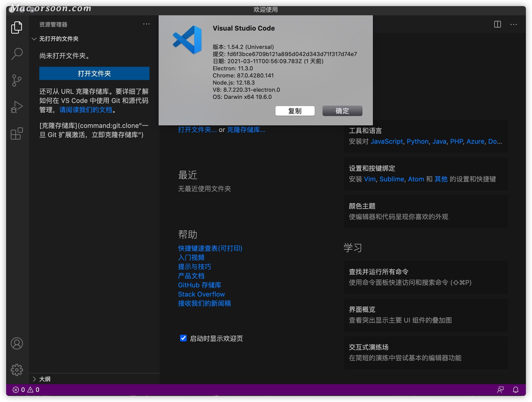Screen dimensions: 532x402
Task: Open the Search view icon
Action: (17, 54)
